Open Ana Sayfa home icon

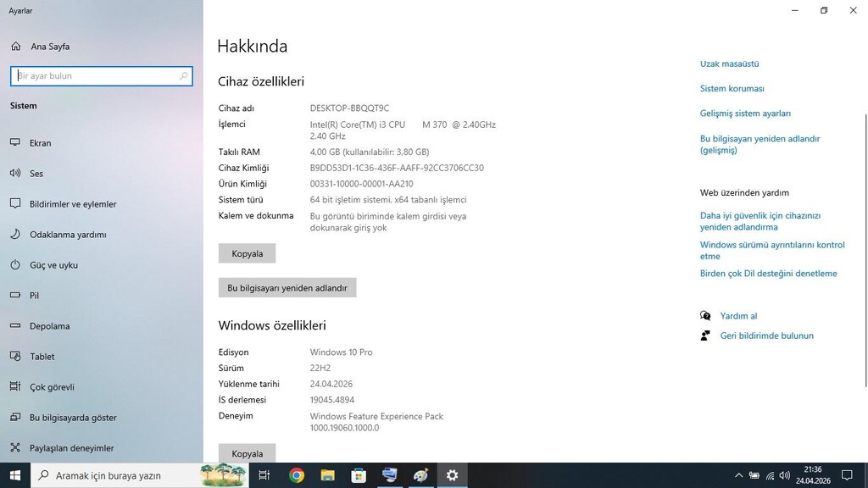[16, 47]
